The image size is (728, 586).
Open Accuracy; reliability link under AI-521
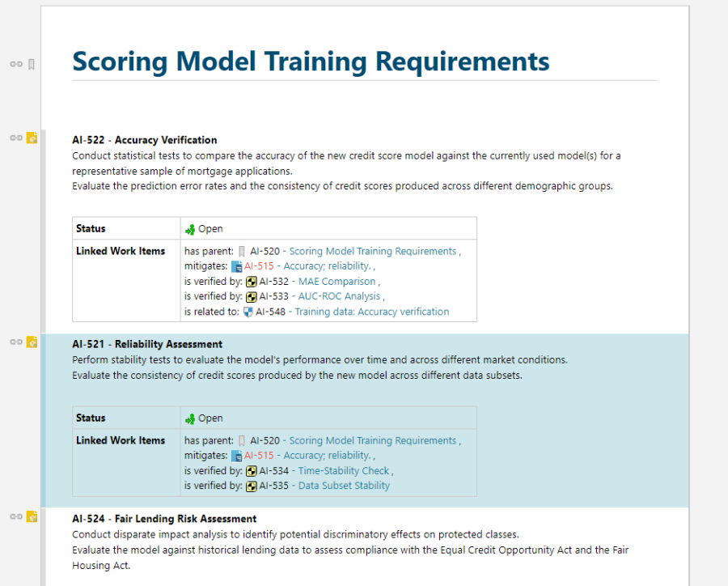pyautogui.click(x=327, y=456)
